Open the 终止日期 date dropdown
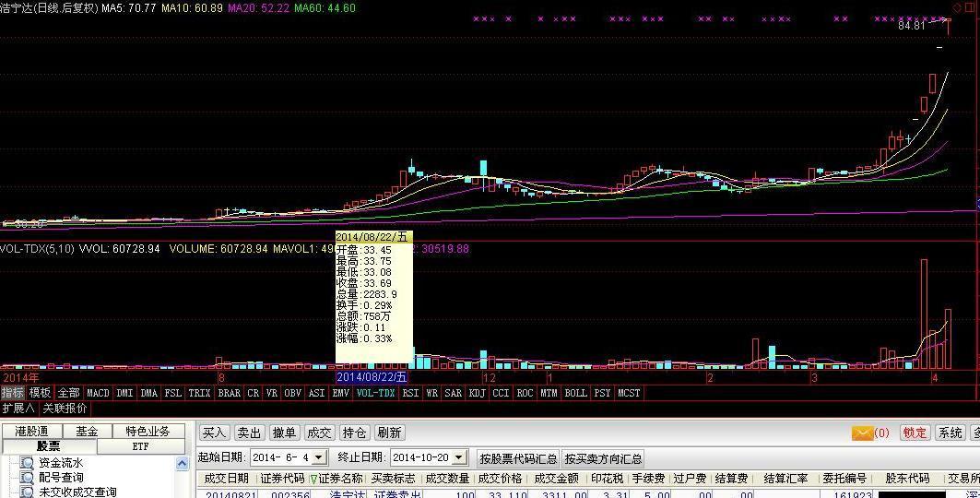This screenshot has height=498, width=980. coord(459,458)
